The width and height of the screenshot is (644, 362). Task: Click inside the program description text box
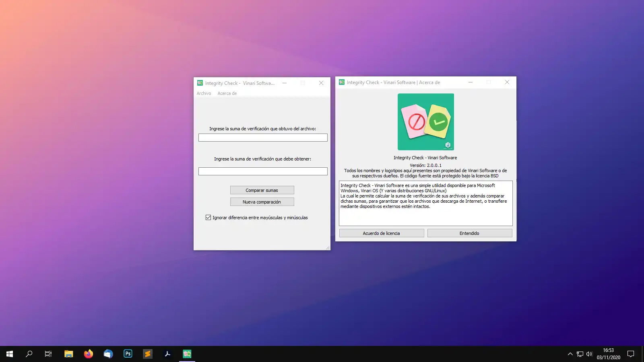tap(426, 203)
